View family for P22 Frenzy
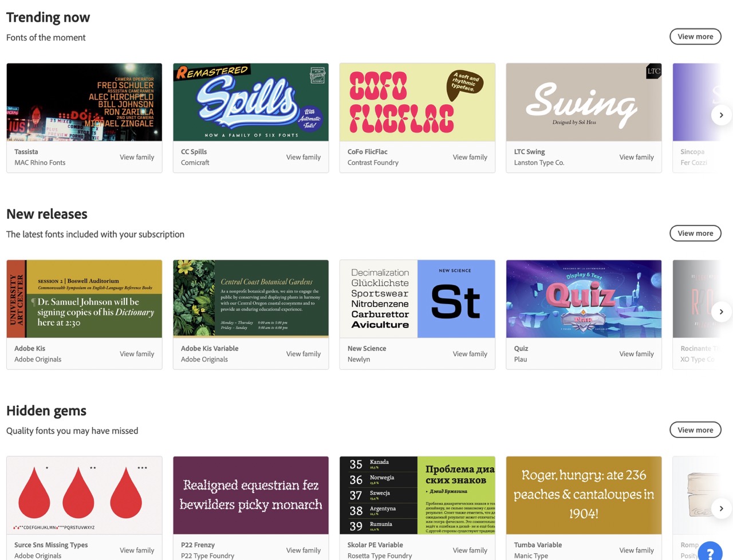 tap(304, 550)
